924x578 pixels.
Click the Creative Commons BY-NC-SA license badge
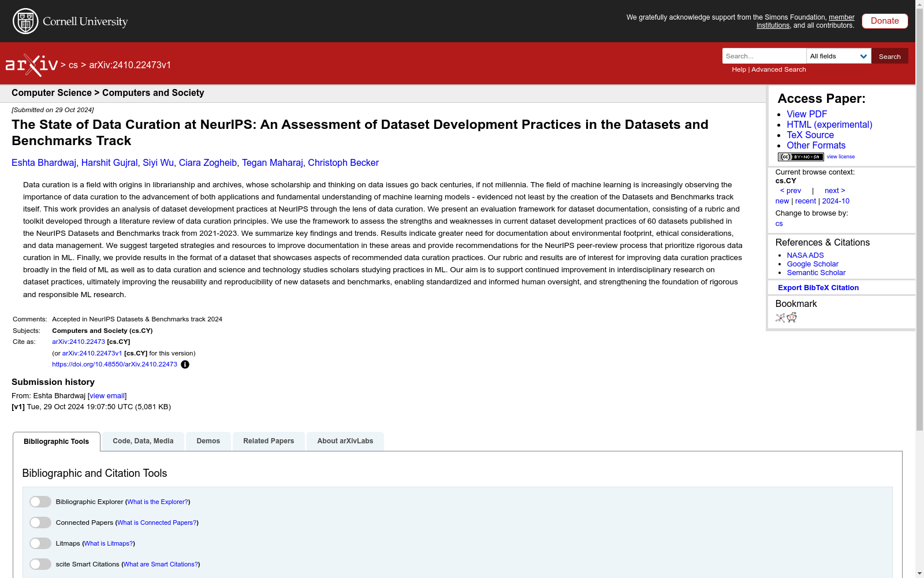point(800,157)
